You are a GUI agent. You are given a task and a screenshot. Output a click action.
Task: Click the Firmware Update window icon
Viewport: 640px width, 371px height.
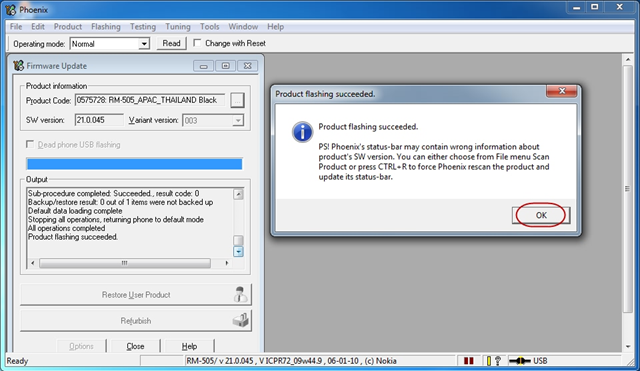coord(18,65)
